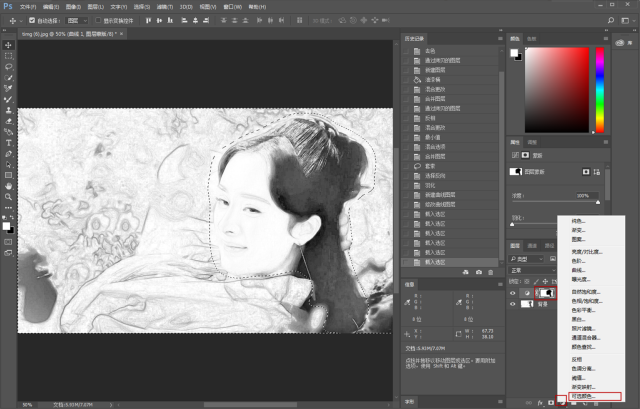Select the Brush tool
Viewport: 640px width, 409px height.
[8, 99]
